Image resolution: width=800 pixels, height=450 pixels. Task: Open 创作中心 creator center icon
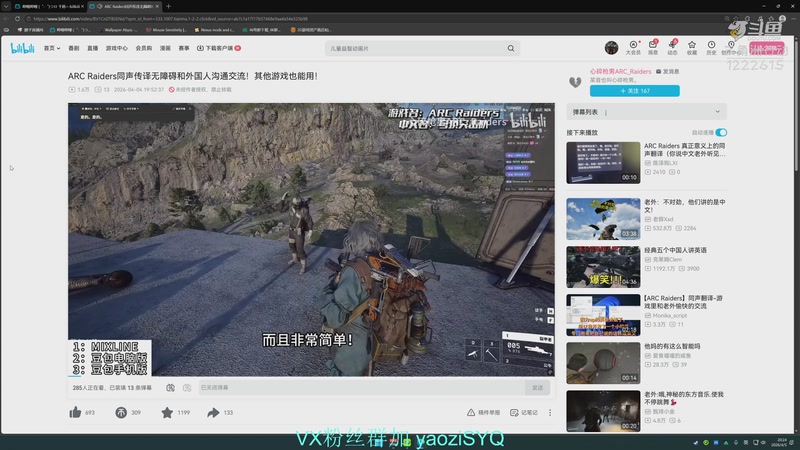(731, 48)
